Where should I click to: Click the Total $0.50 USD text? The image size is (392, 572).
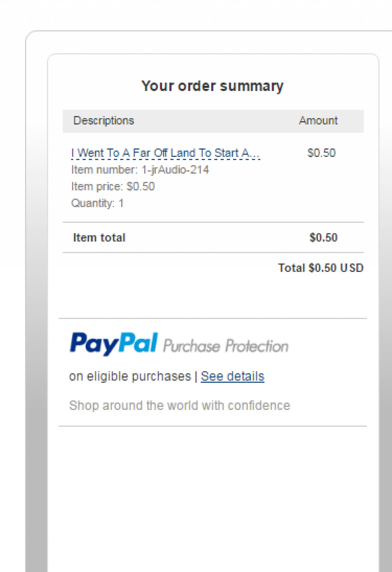[320, 268]
